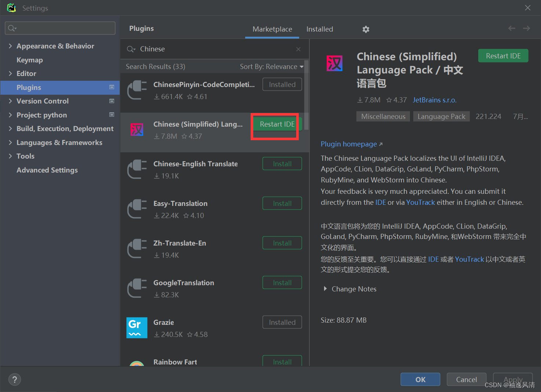Click the PyCharm logo in title bar
The image size is (541, 392).
click(x=11, y=8)
